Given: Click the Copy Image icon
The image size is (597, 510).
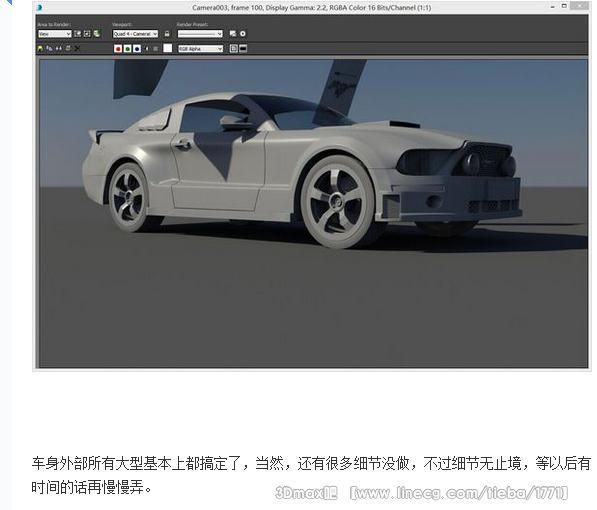Looking at the screenshot, I should [x=49, y=49].
